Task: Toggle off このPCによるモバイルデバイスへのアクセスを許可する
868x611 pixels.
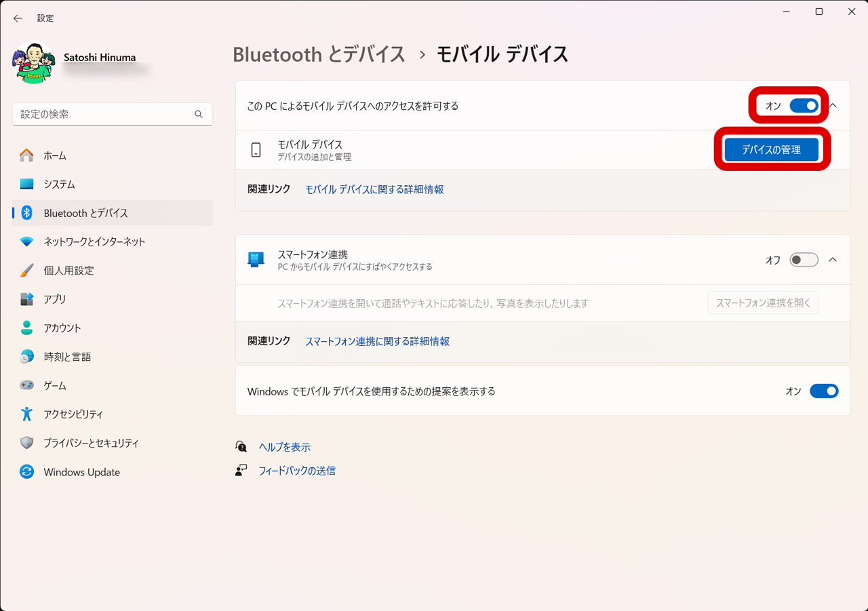Action: tap(804, 106)
